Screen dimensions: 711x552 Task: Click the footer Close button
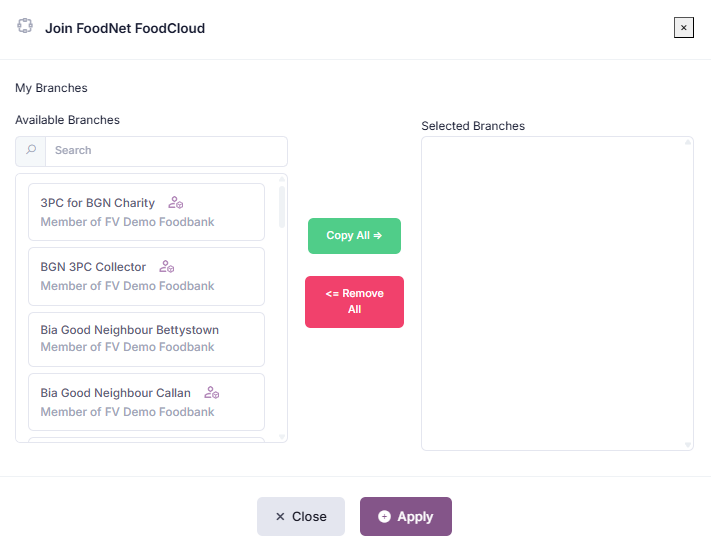click(301, 517)
